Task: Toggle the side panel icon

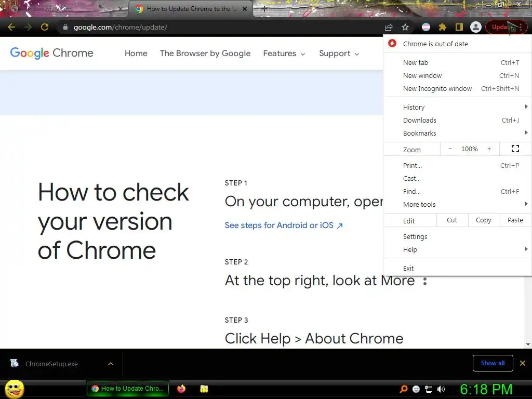Action: point(459,27)
